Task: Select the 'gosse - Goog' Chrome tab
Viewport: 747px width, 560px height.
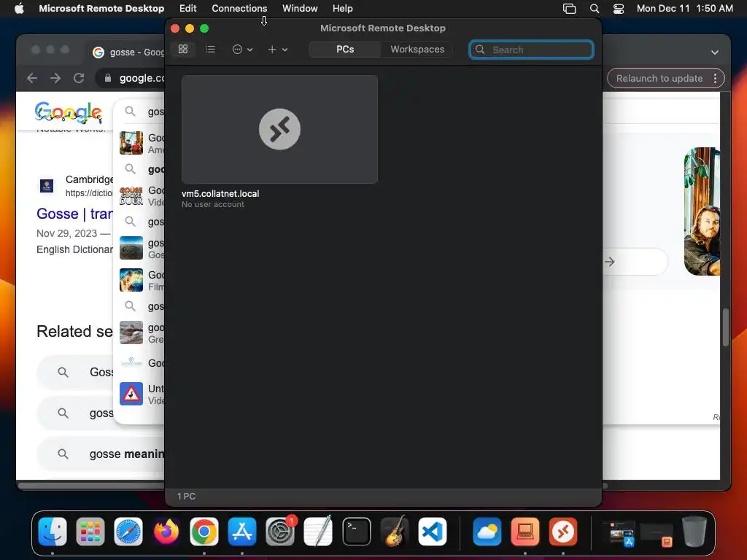Action: point(128,52)
